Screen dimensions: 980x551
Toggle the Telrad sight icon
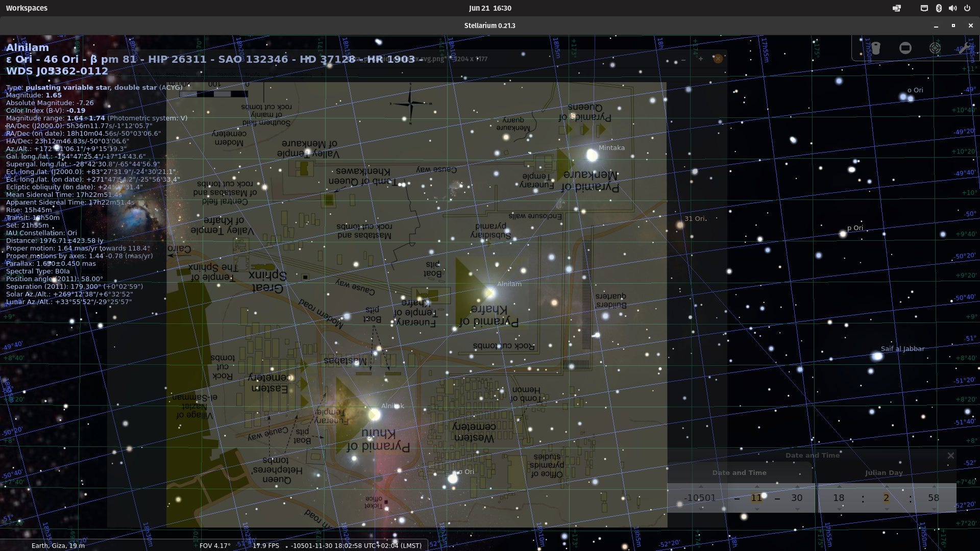pos(935,48)
